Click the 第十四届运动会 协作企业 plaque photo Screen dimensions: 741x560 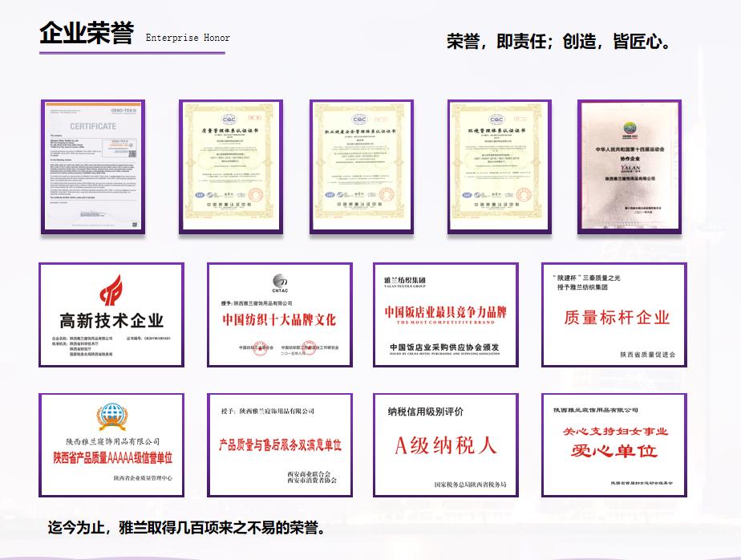pyautogui.click(x=630, y=167)
